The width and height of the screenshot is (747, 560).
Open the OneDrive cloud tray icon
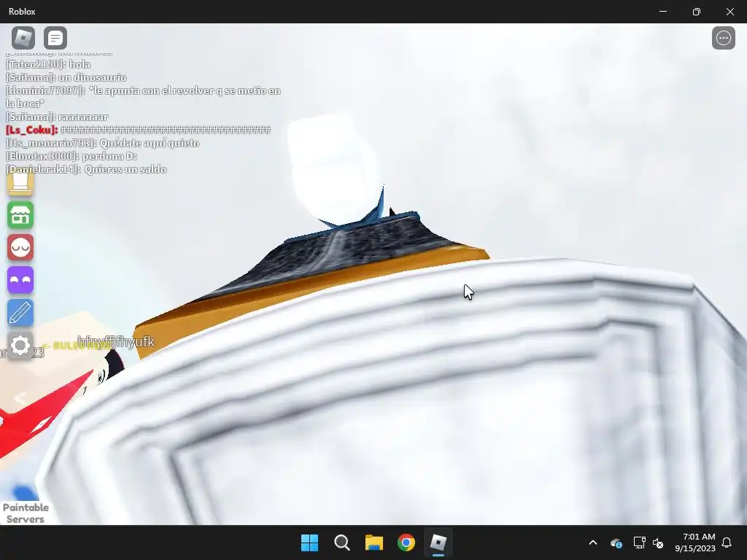[616, 542]
